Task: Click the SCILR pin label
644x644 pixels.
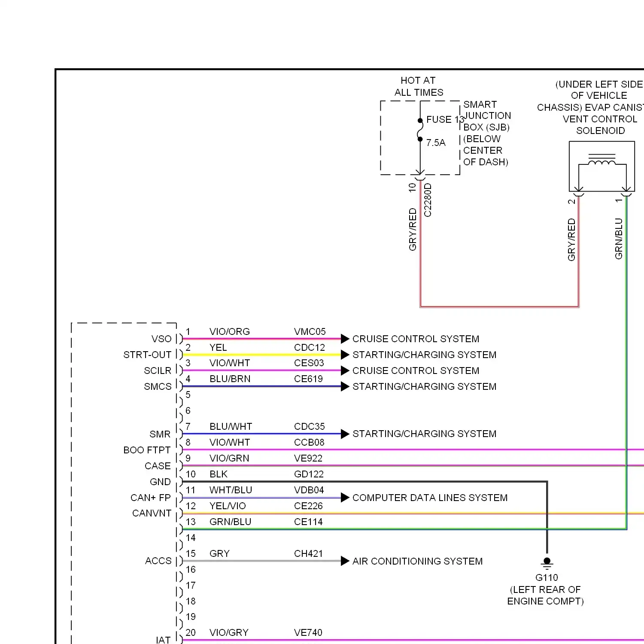Action: coord(158,371)
